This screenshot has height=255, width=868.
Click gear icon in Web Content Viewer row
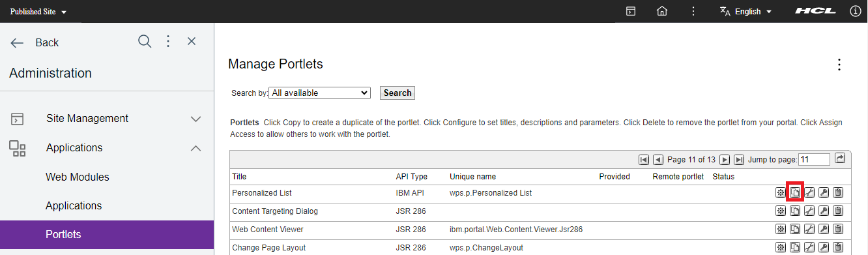(780, 229)
